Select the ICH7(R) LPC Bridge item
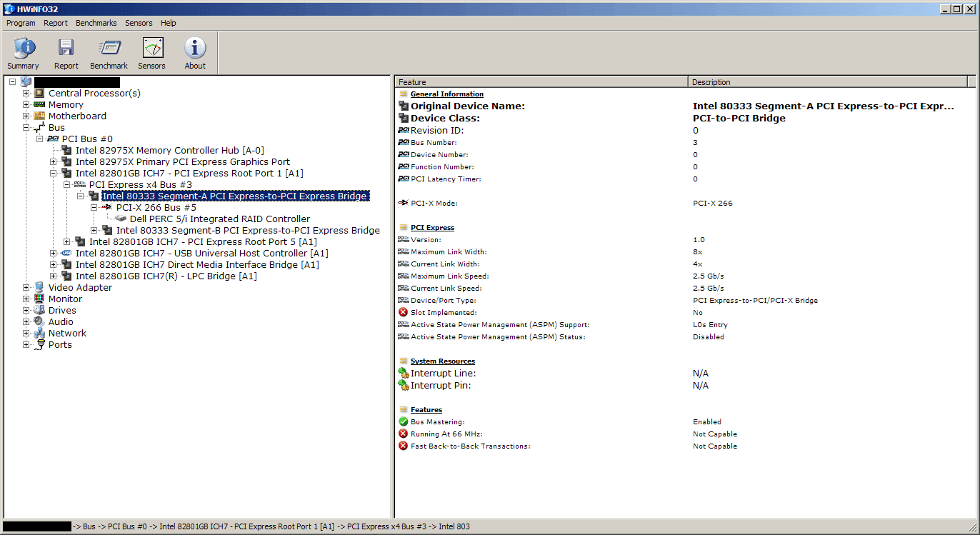The height and width of the screenshot is (535, 980). pyautogui.click(x=166, y=276)
